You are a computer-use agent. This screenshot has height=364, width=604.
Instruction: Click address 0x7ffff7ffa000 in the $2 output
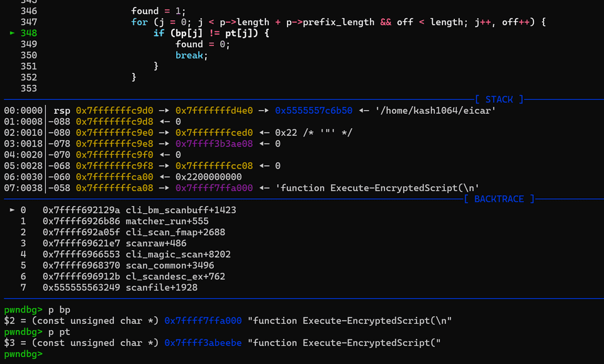tap(202, 321)
